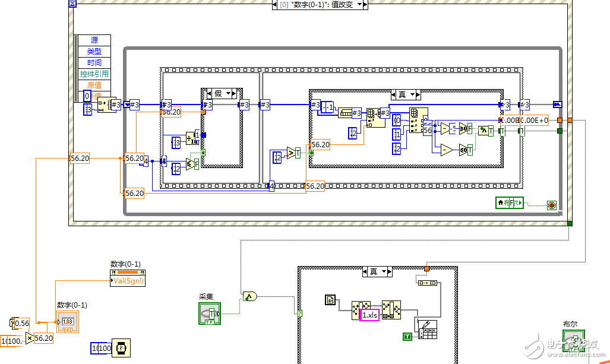Click the Val(Sgnl) property node entry
Image resolution: width=610 pixels, height=364 pixels.
pyautogui.click(x=128, y=281)
